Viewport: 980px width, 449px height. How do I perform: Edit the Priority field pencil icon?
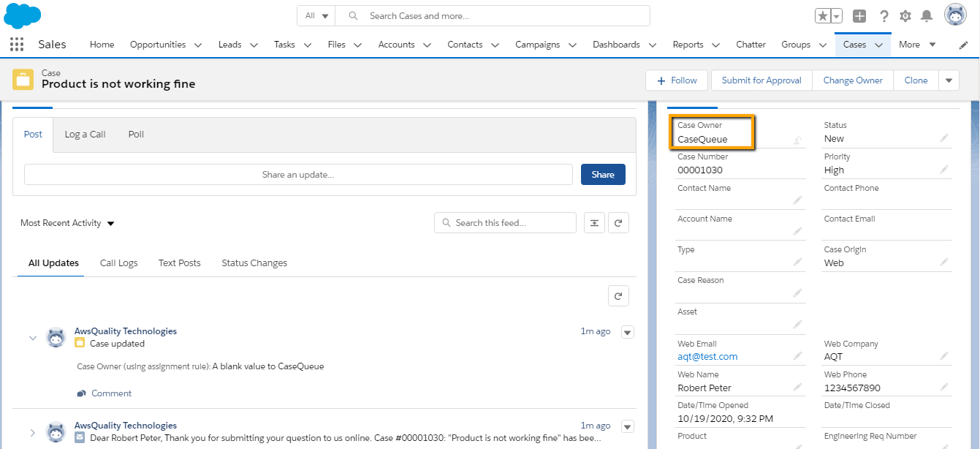point(944,170)
